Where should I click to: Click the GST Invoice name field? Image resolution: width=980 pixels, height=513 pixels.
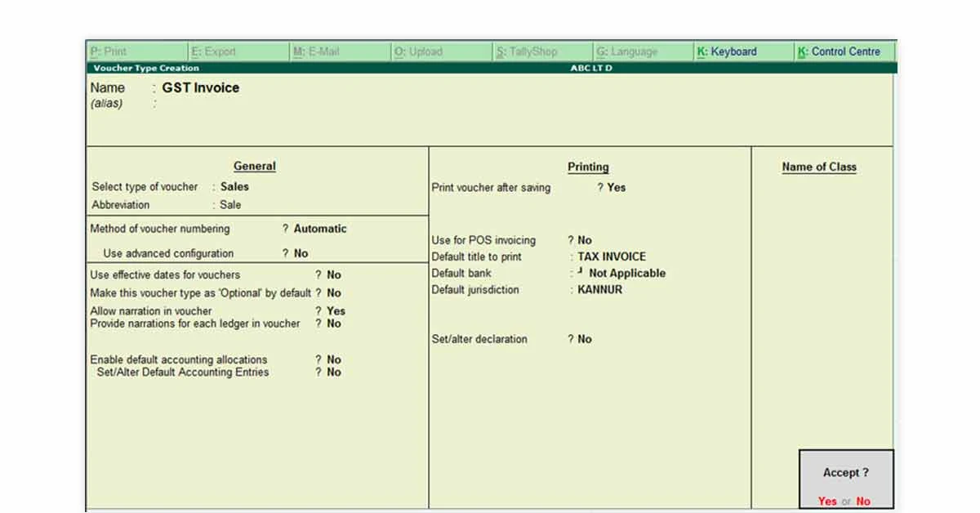pos(199,87)
